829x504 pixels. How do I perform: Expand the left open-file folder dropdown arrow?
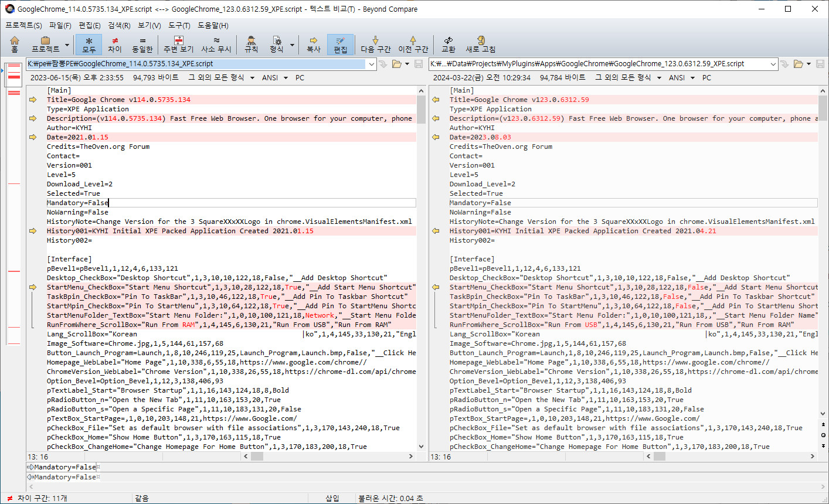tap(407, 64)
